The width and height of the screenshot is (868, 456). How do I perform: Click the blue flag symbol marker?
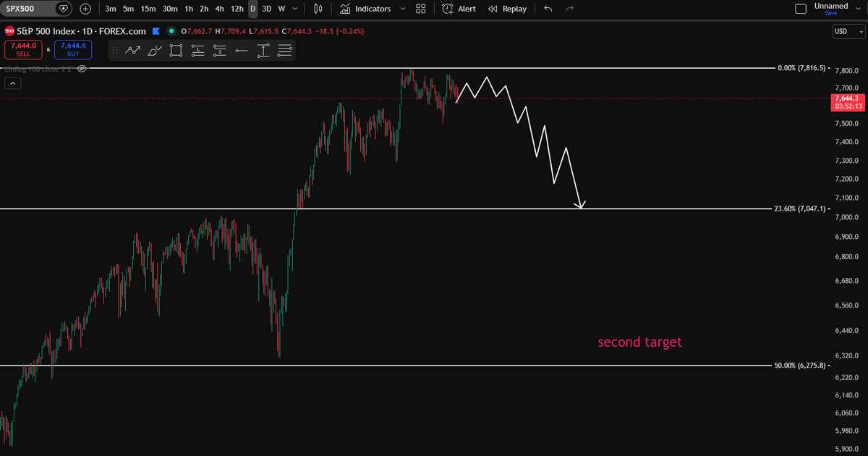pos(156,31)
